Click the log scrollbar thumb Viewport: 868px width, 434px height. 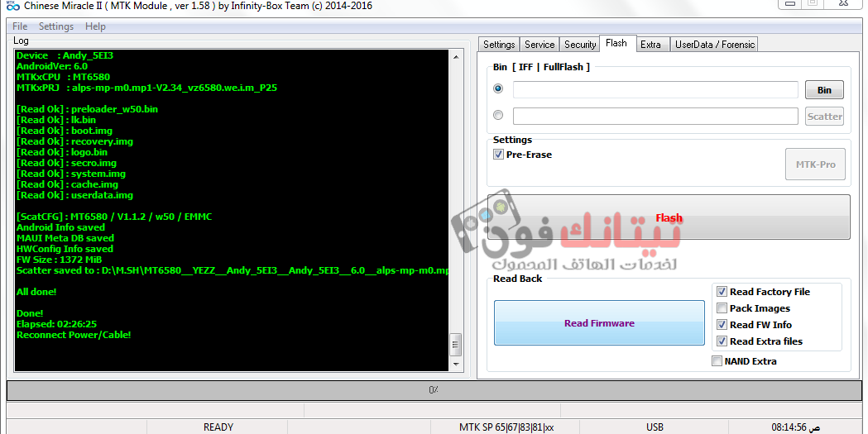(x=456, y=345)
